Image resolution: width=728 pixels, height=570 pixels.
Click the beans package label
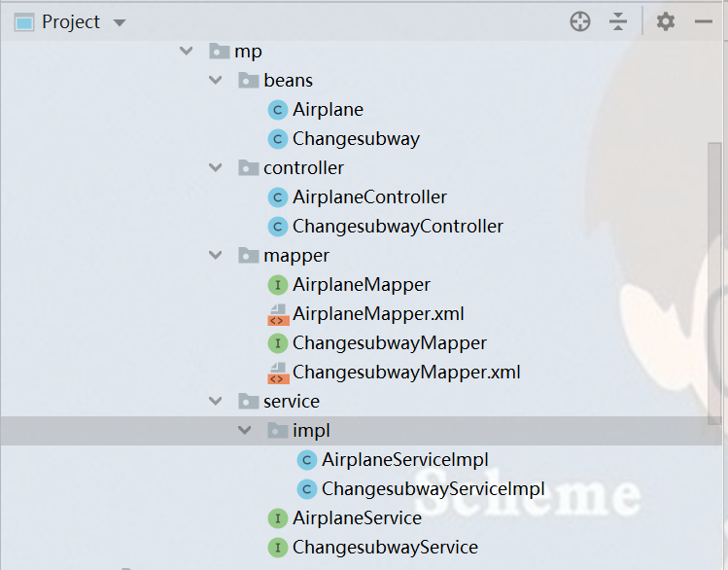(x=289, y=81)
